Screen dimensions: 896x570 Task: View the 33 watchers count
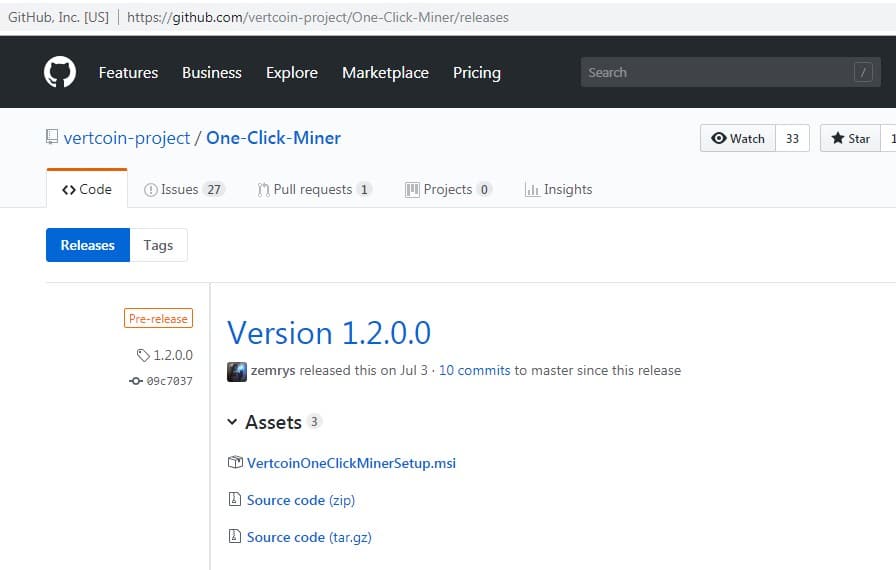tap(792, 138)
